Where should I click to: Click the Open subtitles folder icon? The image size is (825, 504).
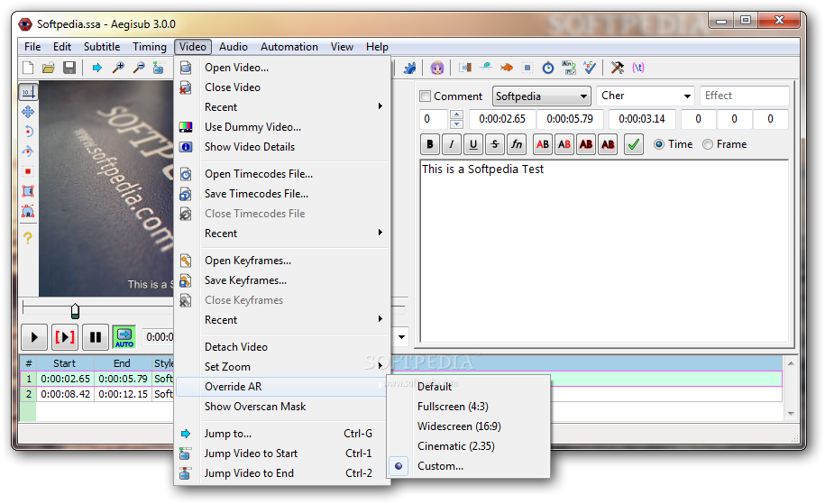[x=49, y=68]
